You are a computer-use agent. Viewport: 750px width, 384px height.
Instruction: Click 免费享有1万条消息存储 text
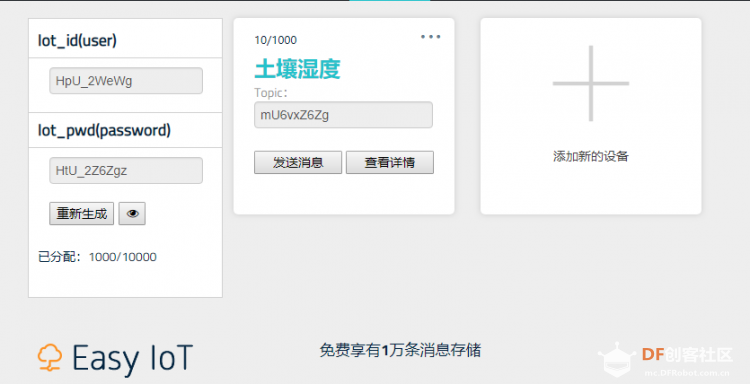400,351
